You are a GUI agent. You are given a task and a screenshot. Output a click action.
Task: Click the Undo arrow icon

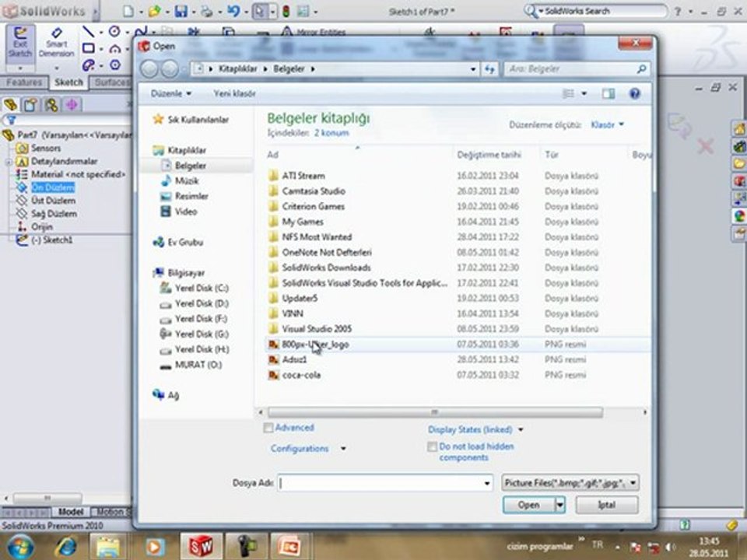tap(233, 11)
